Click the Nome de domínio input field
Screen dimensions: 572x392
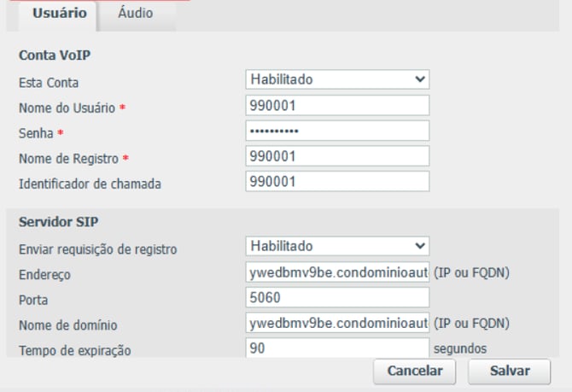(337, 324)
